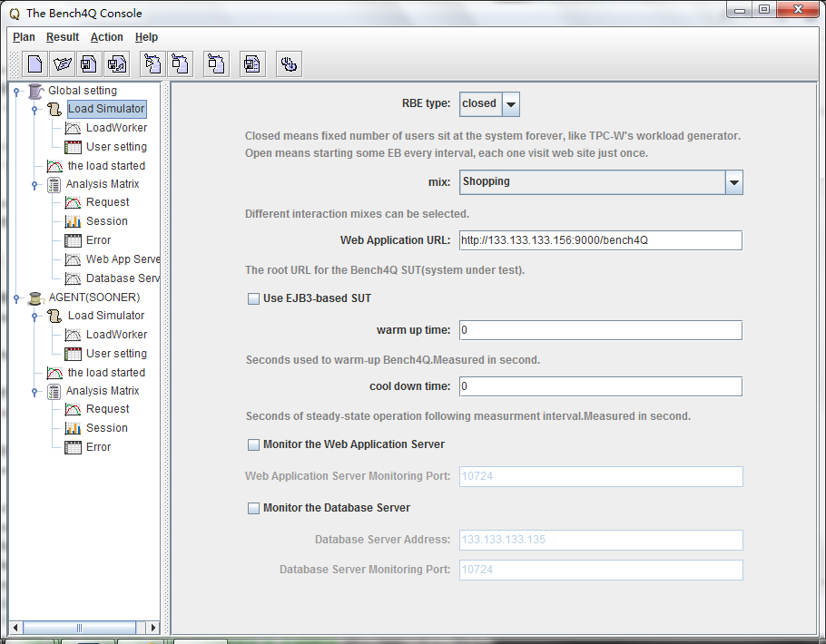This screenshot has height=644, width=826.
Task: Click 'the load started' graph icon under Global setting
Action: tap(54, 166)
